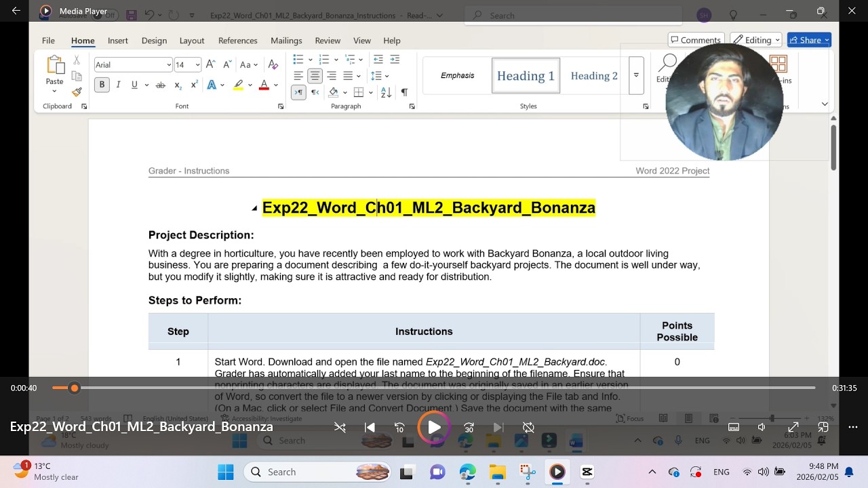Click the Paste clipboard icon

[55, 65]
